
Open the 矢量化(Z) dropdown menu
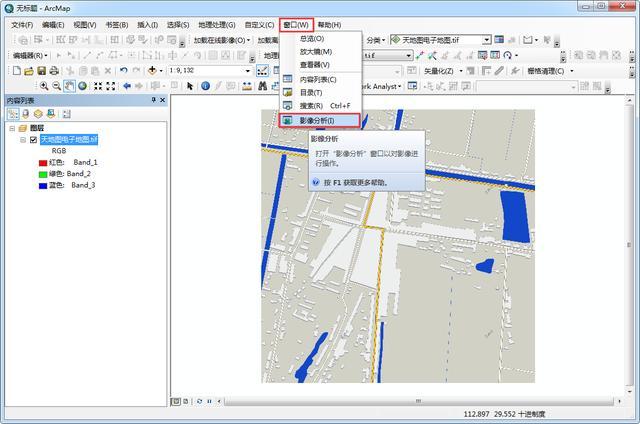tap(443, 71)
